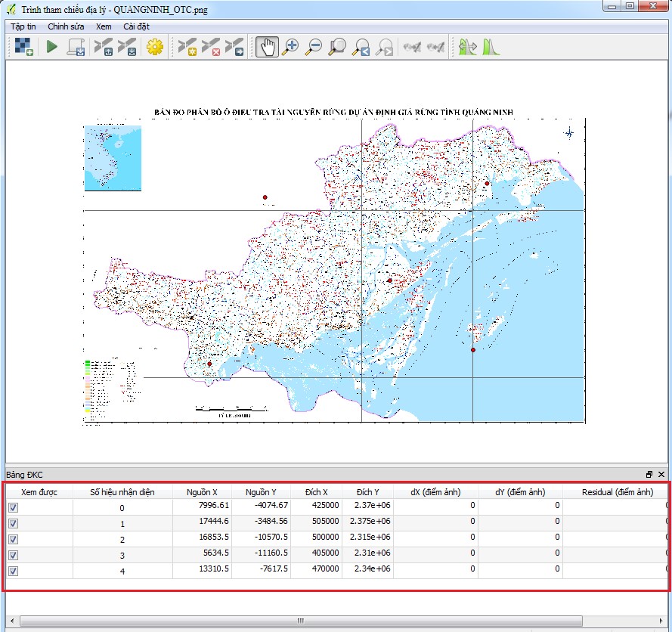
Task: Click the Residual (điểm ảnh) column header
Action: point(617,492)
